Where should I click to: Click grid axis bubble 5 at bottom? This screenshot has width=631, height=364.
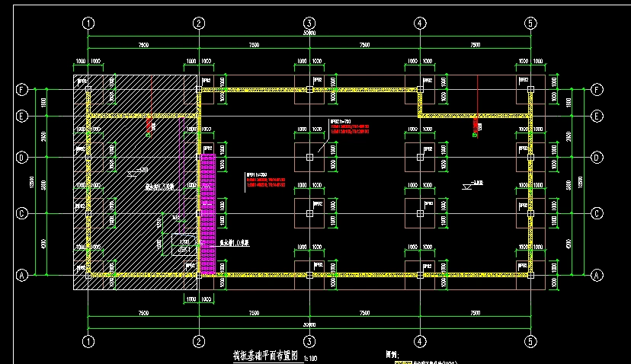pyautogui.click(x=530, y=341)
